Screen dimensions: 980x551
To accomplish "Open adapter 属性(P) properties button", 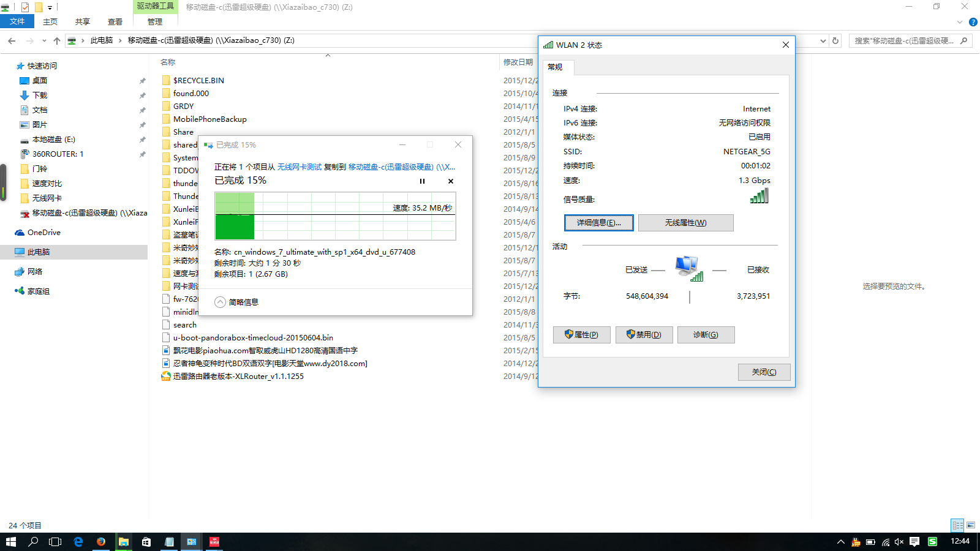I will [x=581, y=335].
